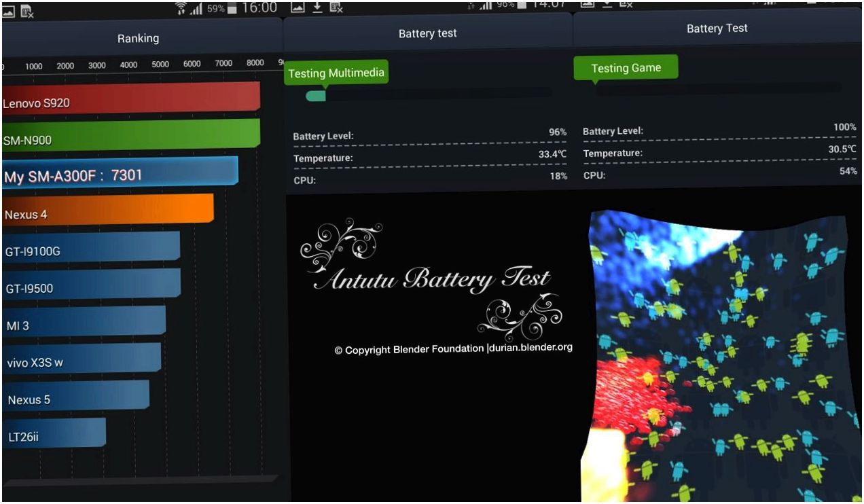Click the 30.5℃ temperature value
The image size is (864, 504).
click(x=842, y=149)
